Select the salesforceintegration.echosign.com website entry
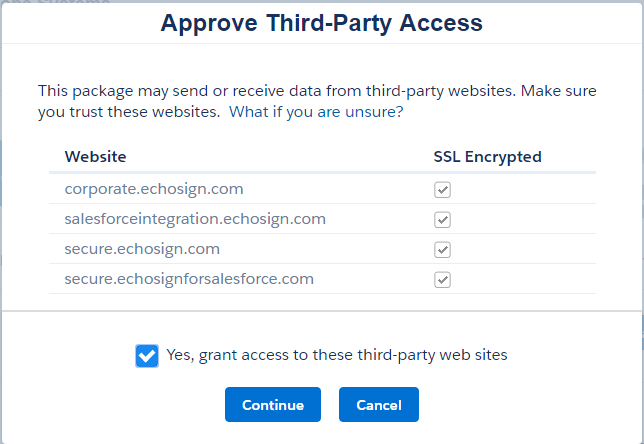The width and height of the screenshot is (644, 444). point(195,219)
